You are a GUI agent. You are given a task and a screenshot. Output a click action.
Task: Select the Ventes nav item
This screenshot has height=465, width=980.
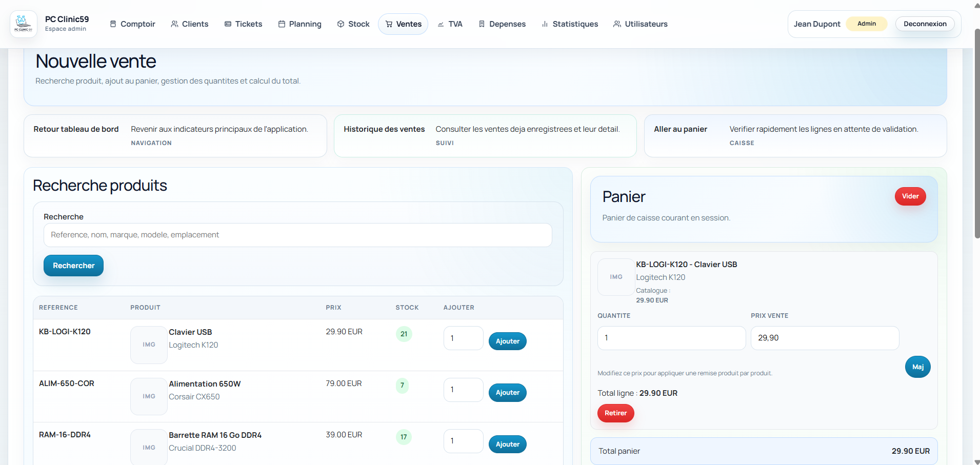coord(403,24)
